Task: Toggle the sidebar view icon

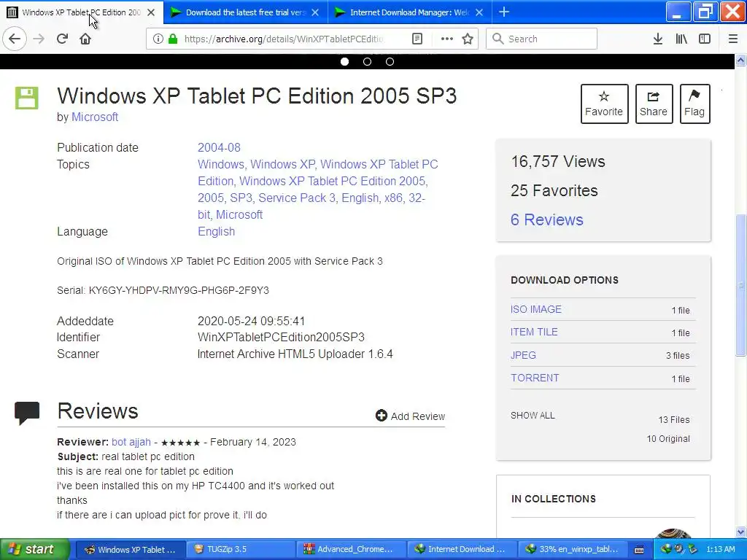Action: click(705, 39)
